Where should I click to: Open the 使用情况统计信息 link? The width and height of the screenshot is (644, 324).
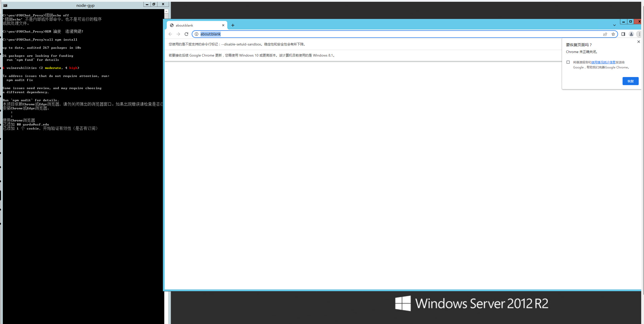click(603, 62)
